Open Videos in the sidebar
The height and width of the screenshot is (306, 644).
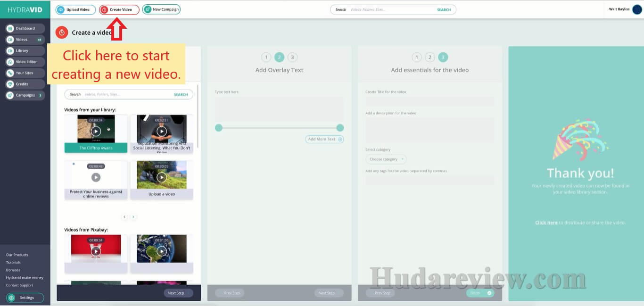(25, 40)
